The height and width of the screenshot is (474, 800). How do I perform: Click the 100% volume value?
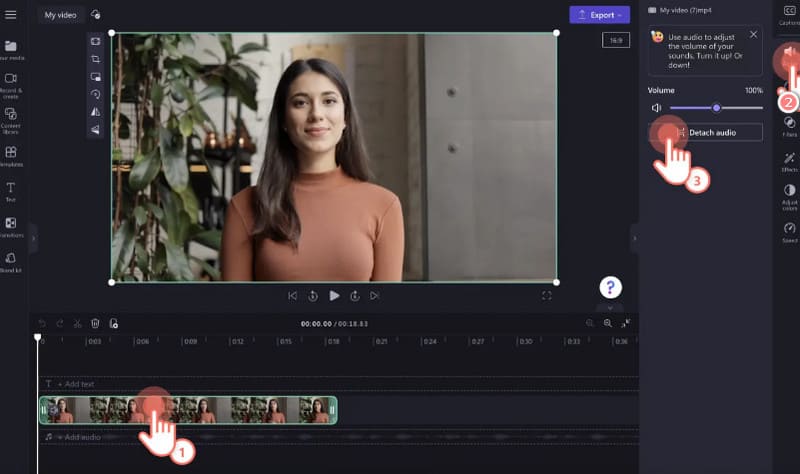coord(754,90)
